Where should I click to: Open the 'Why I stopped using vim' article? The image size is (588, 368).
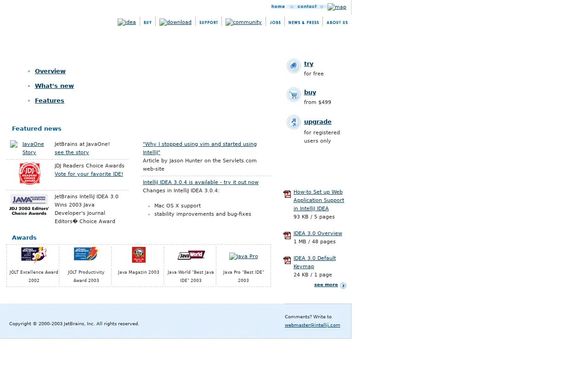coord(200,148)
